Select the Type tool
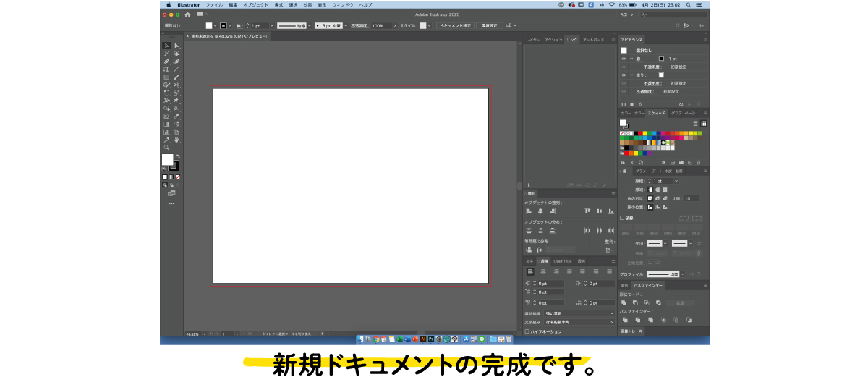The height and width of the screenshot is (390, 868). [166, 69]
